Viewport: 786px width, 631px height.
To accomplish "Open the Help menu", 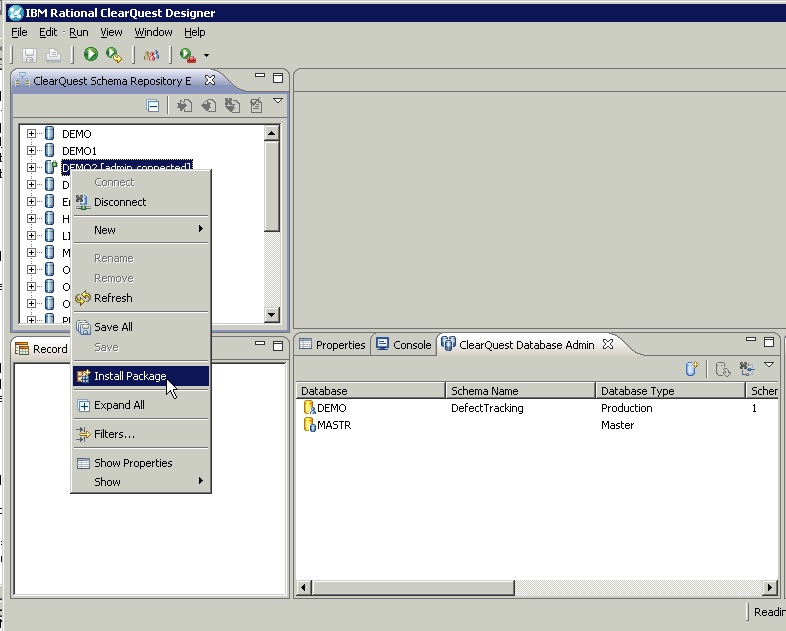I will (194, 33).
